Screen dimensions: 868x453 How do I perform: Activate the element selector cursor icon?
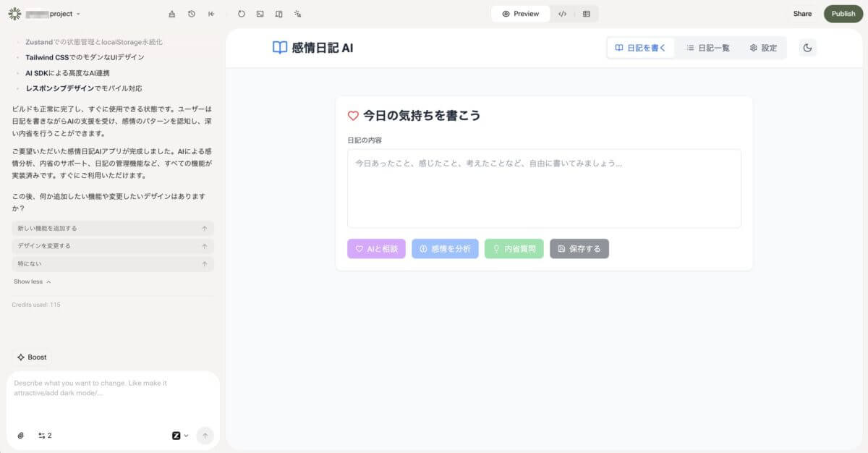point(298,14)
